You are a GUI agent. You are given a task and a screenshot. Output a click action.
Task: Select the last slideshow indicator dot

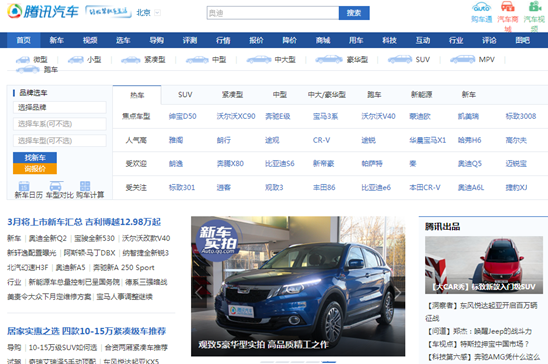pos(329,362)
